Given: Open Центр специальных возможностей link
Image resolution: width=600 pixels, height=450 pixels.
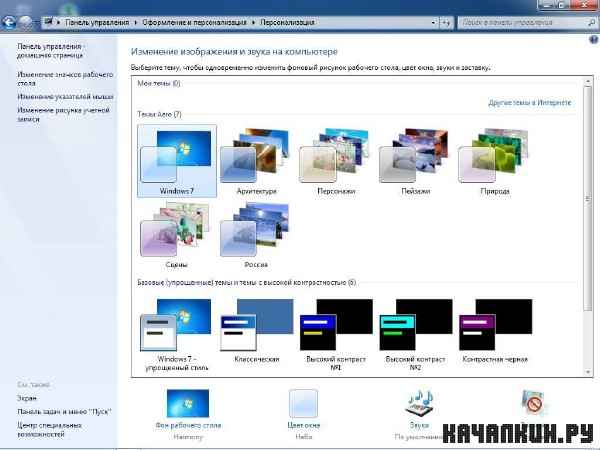Looking at the screenshot, I should [49, 430].
